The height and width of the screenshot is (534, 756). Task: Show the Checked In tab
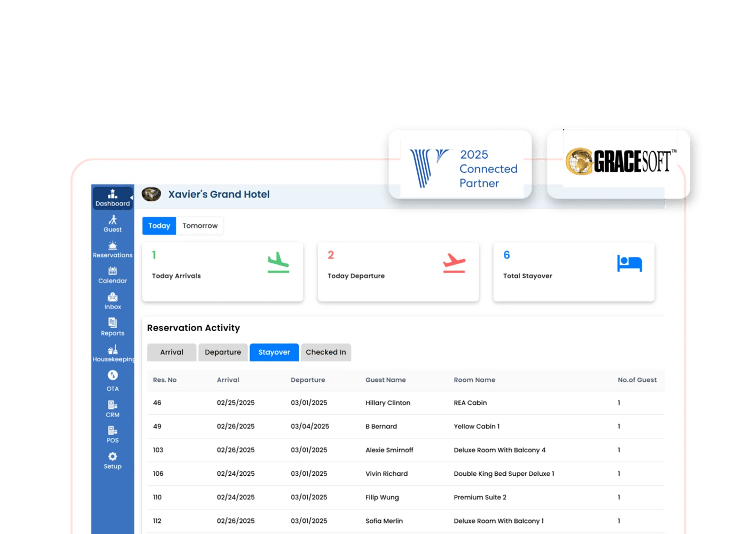click(326, 352)
